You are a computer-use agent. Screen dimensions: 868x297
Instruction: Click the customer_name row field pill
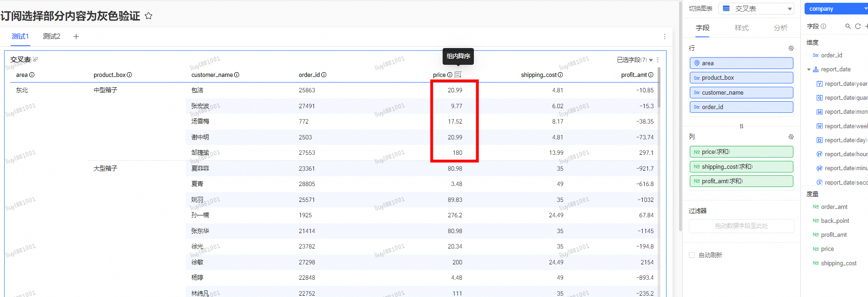[x=741, y=93]
